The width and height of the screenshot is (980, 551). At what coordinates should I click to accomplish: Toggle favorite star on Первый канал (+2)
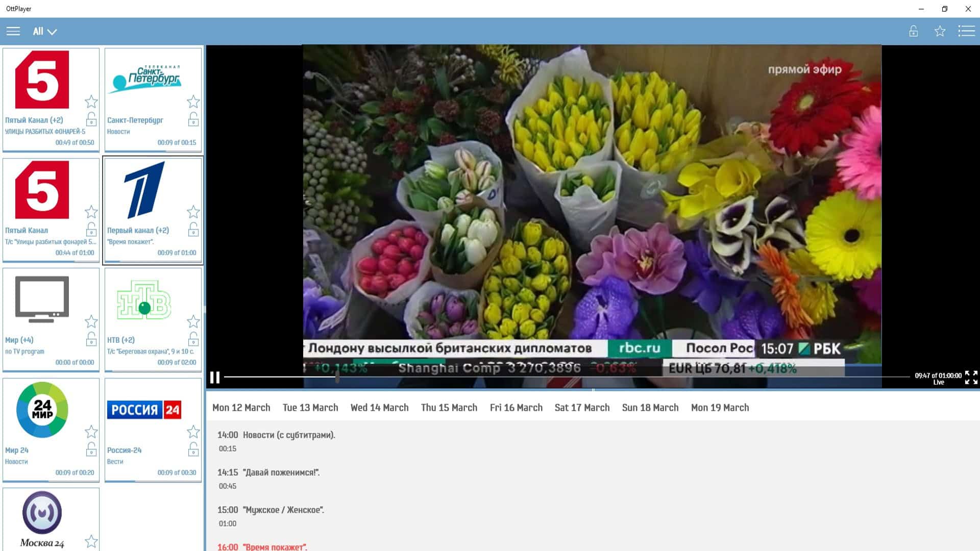(x=193, y=212)
